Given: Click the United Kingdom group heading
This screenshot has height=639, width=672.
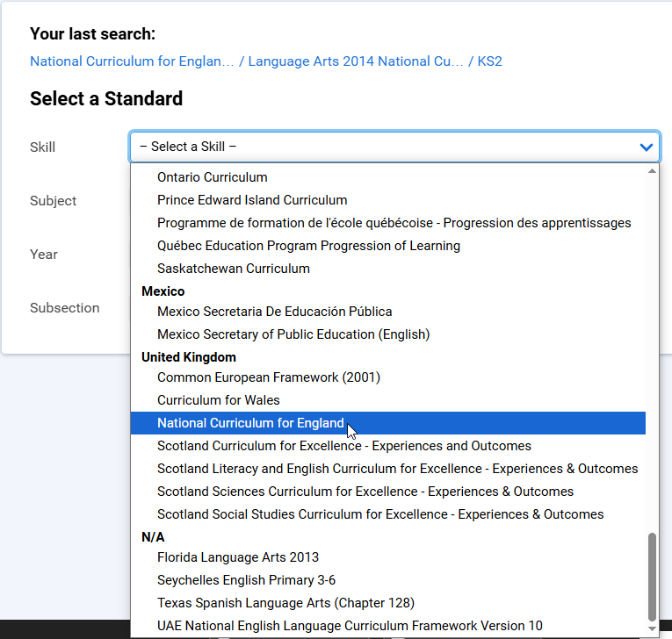Looking at the screenshot, I should (x=189, y=357).
